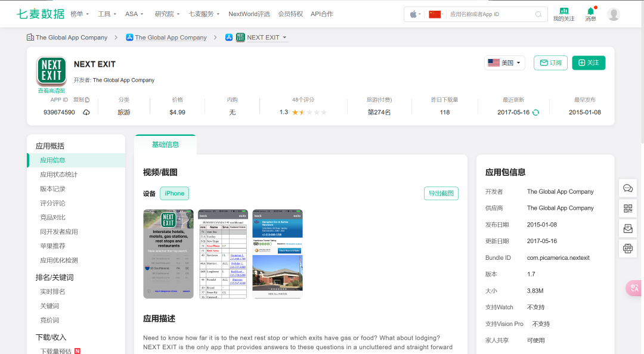This screenshot has height=354, width=644.
Task: Select 下载量预估 in sidebar
Action: (x=56, y=351)
